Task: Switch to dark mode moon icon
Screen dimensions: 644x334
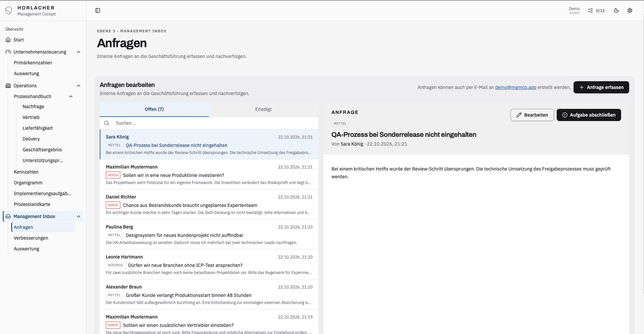Action: pyautogui.click(x=616, y=10)
